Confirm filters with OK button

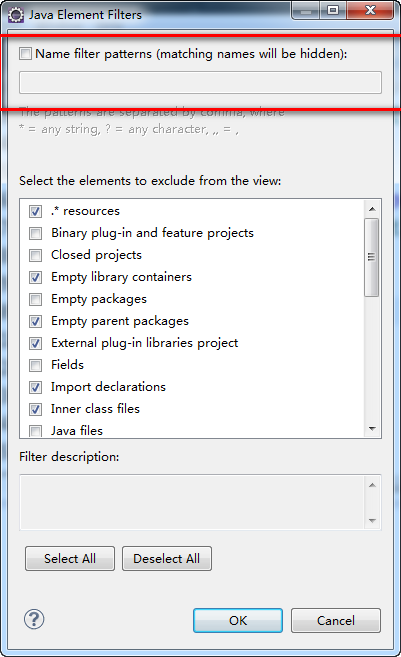(x=238, y=621)
